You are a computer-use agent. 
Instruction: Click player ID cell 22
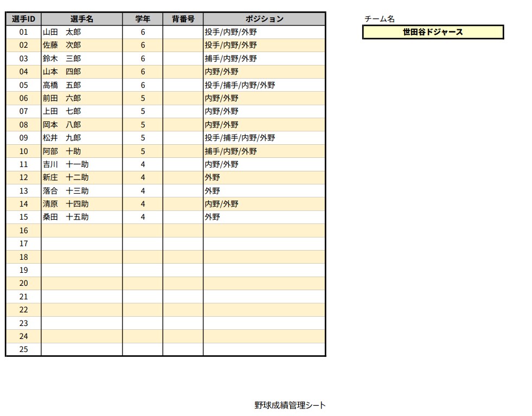[x=23, y=310]
